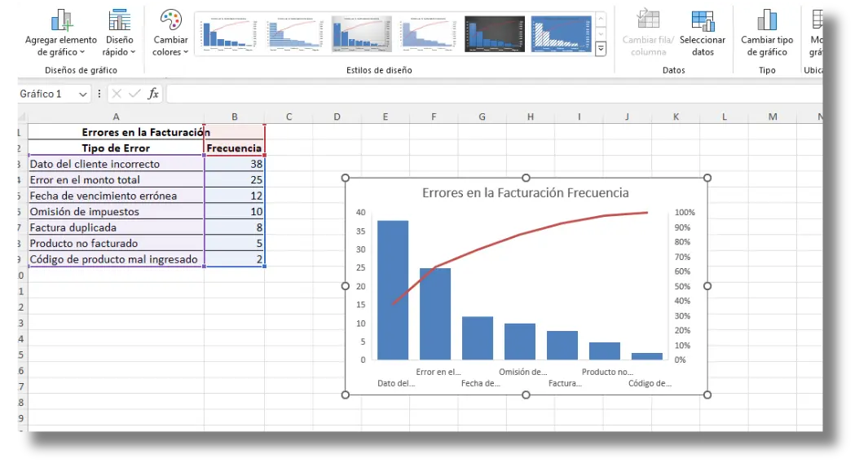This screenshot has height=463, width=868.
Task: Click cell 'Omisión de impuestos'
Action: pyautogui.click(x=116, y=212)
